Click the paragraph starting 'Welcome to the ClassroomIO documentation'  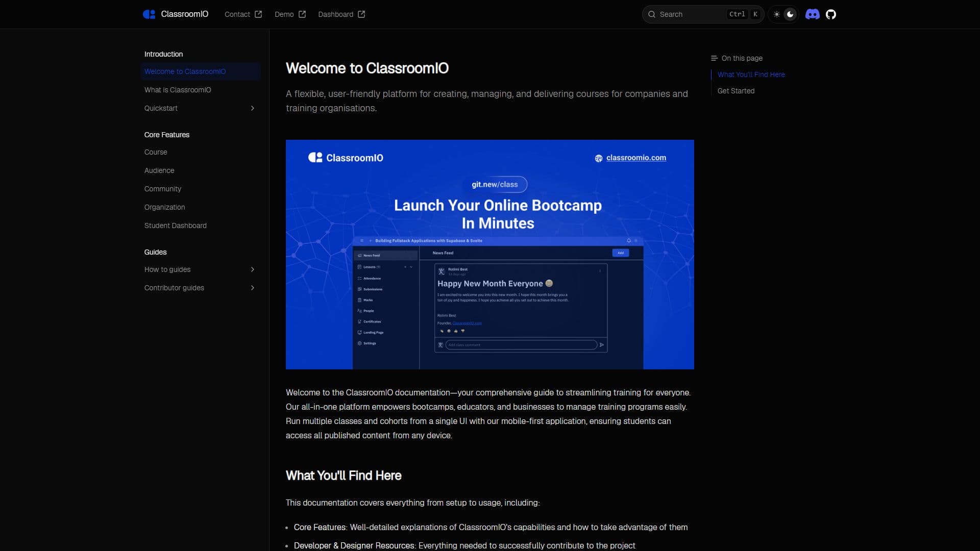pyautogui.click(x=488, y=414)
